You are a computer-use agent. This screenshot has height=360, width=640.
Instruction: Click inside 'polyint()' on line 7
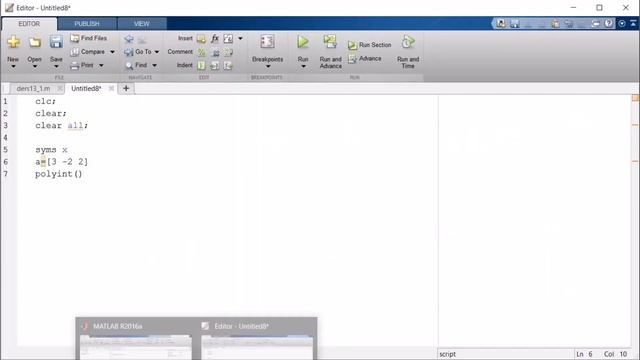58,174
